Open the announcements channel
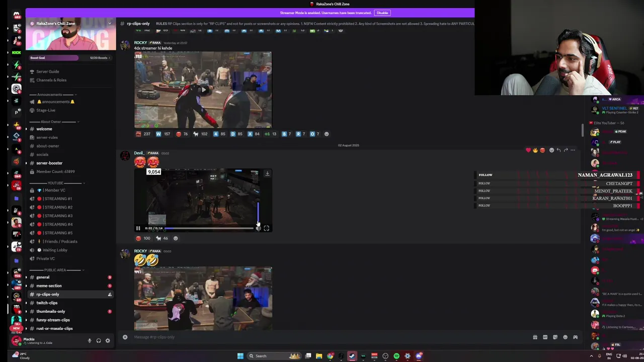This screenshot has height=362, width=644. pyautogui.click(x=55, y=102)
